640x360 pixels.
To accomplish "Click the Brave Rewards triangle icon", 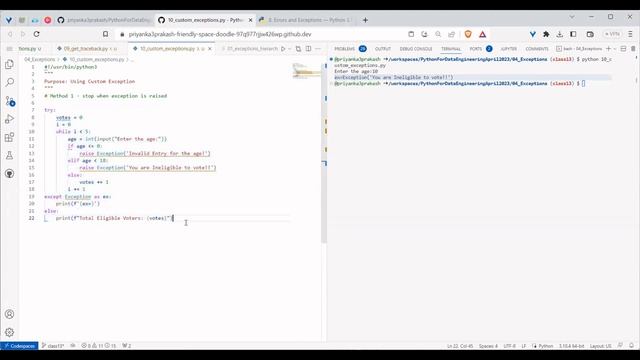I will tap(482, 34).
